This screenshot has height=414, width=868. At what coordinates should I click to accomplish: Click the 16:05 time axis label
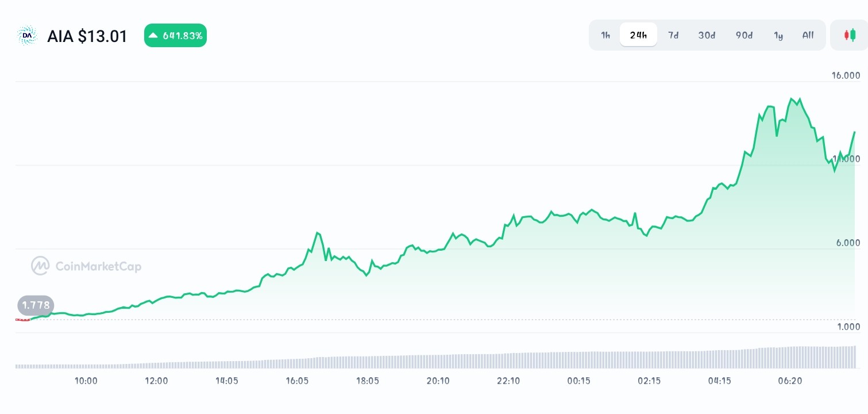coord(297,381)
